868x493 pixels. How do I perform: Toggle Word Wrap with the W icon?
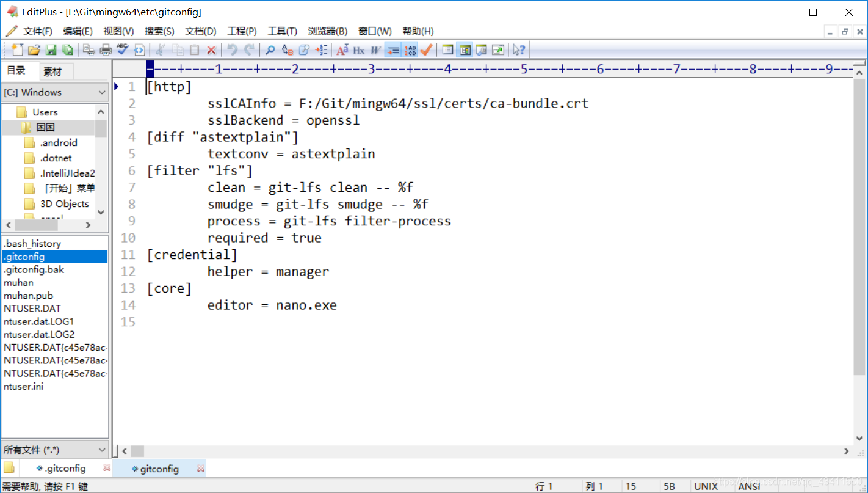(x=375, y=50)
